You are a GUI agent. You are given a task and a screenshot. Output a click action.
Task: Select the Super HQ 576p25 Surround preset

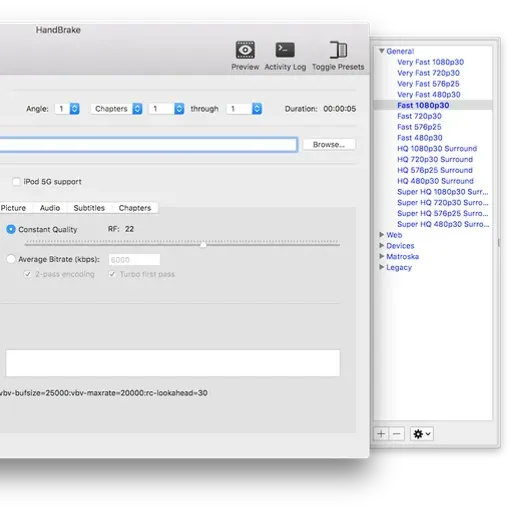click(x=443, y=213)
